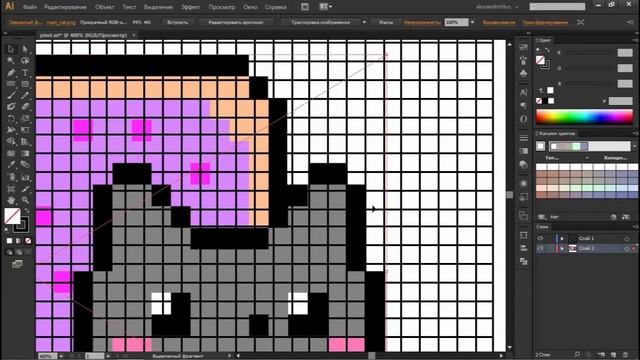
Task: Open artboard navigation dropdown in status bar
Action: 108,356
